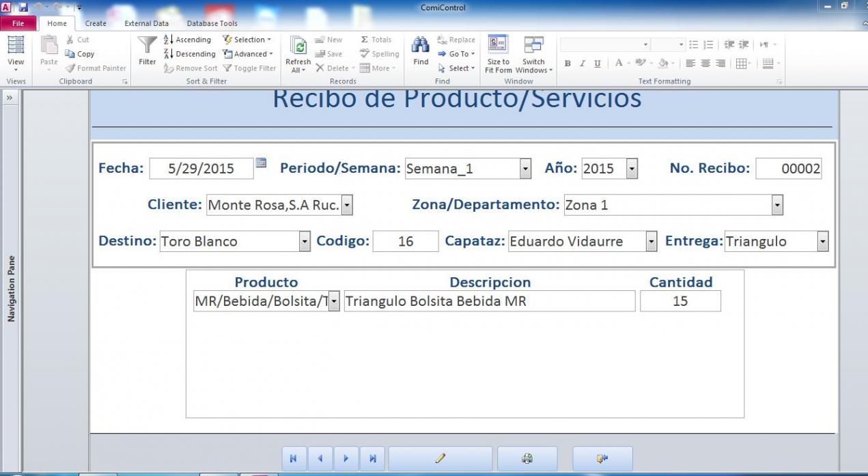Click Cut in the Clipboard group
The width and height of the screenshot is (868, 476).
77,40
